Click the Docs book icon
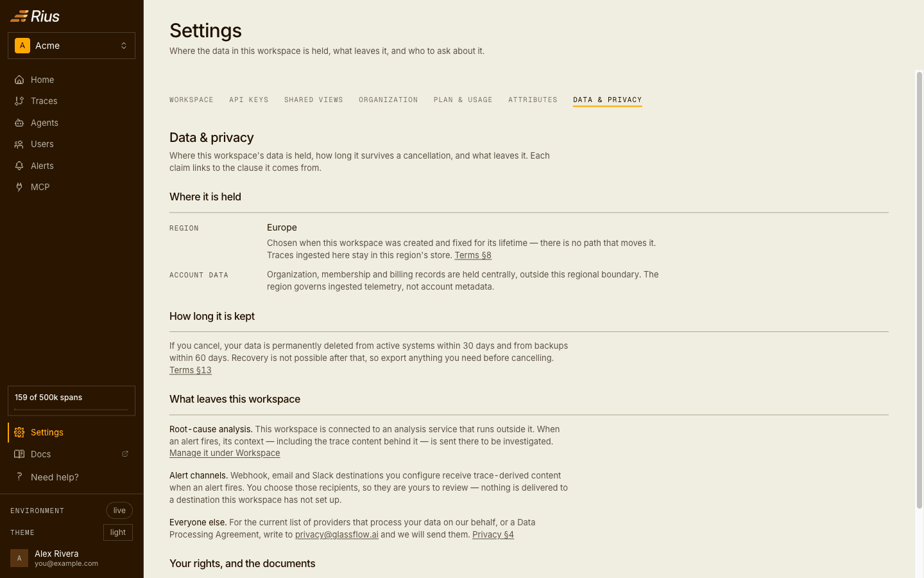The width and height of the screenshot is (924, 578). click(19, 454)
